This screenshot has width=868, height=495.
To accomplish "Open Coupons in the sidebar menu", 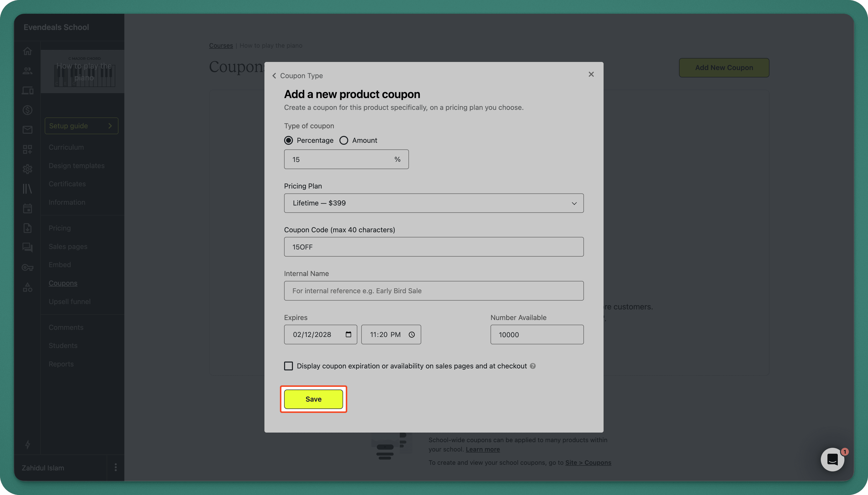I will pos(63,283).
